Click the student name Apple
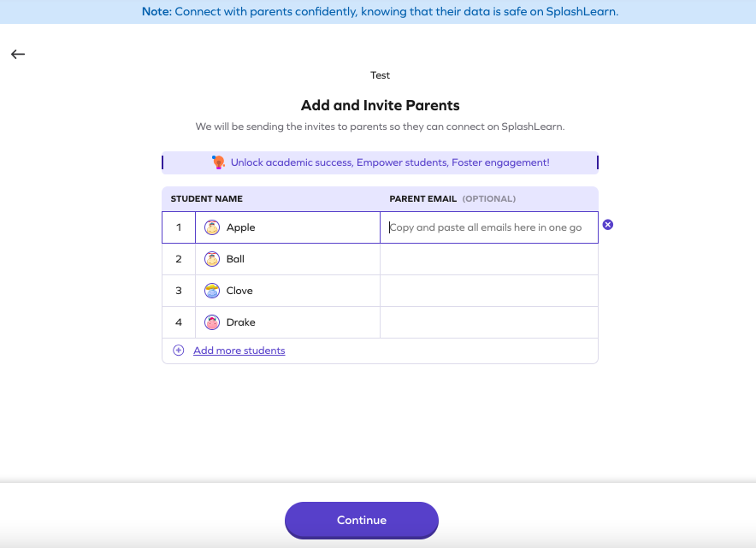 (x=242, y=227)
